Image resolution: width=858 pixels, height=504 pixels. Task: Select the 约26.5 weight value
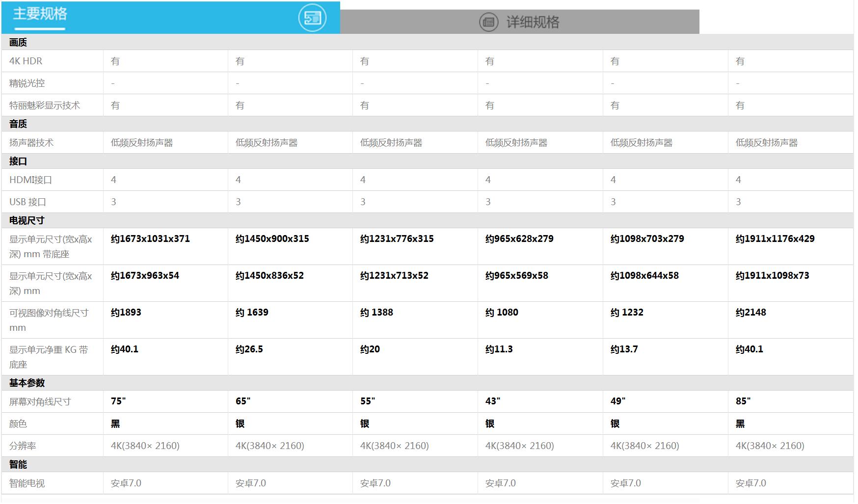pyautogui.click(x=249, y=349)
